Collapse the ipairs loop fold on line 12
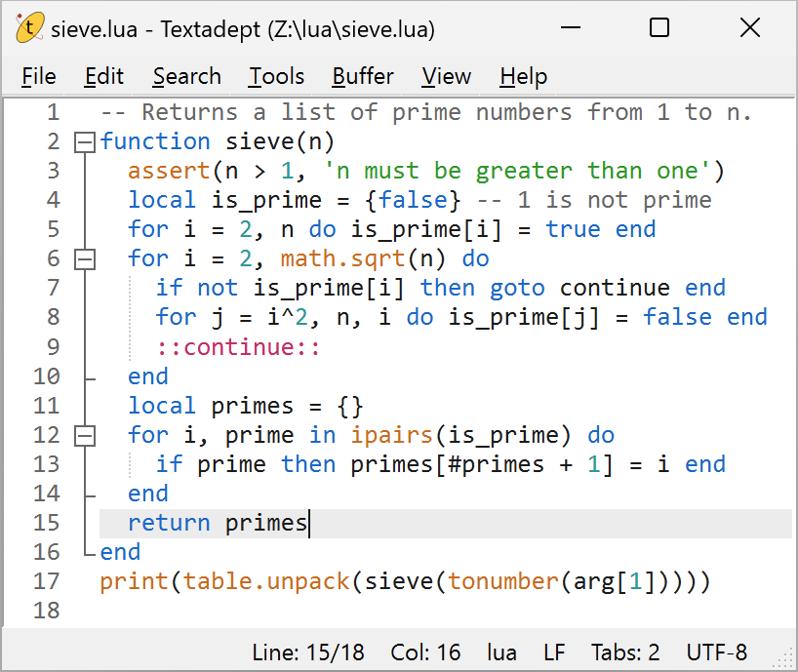This screenshot has height=672, width=798. [85, 435]
